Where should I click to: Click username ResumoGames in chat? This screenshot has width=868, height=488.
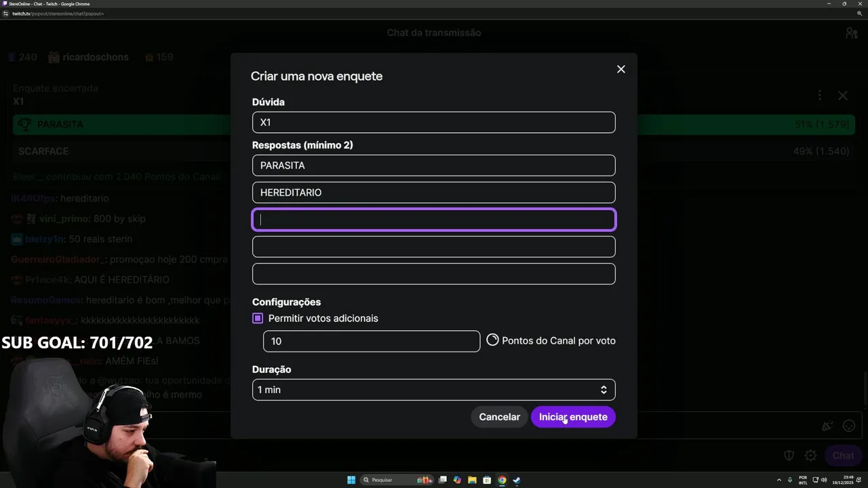tap(46, 300)
